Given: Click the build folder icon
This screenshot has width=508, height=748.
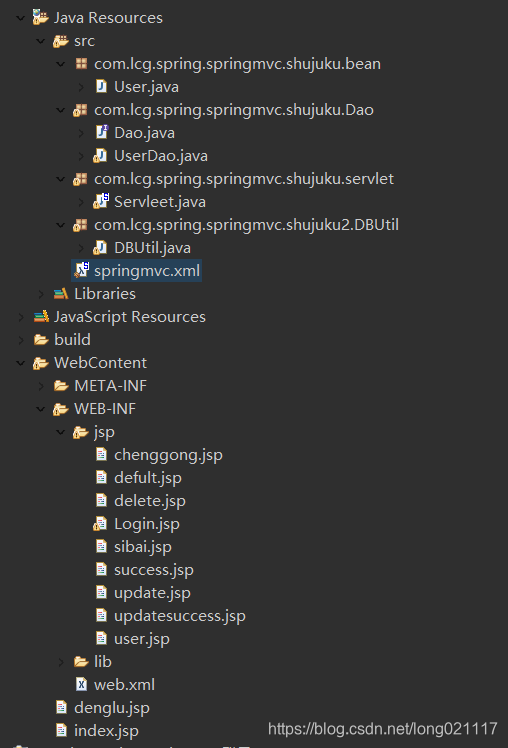Looking at the screenshot, I should [x=41, y=340].
